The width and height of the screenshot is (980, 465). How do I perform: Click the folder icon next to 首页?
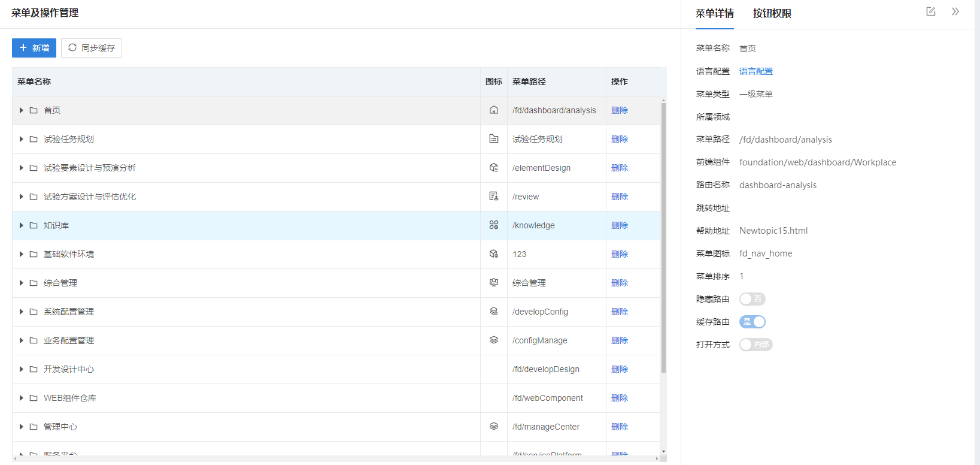(x=34, y=110)
